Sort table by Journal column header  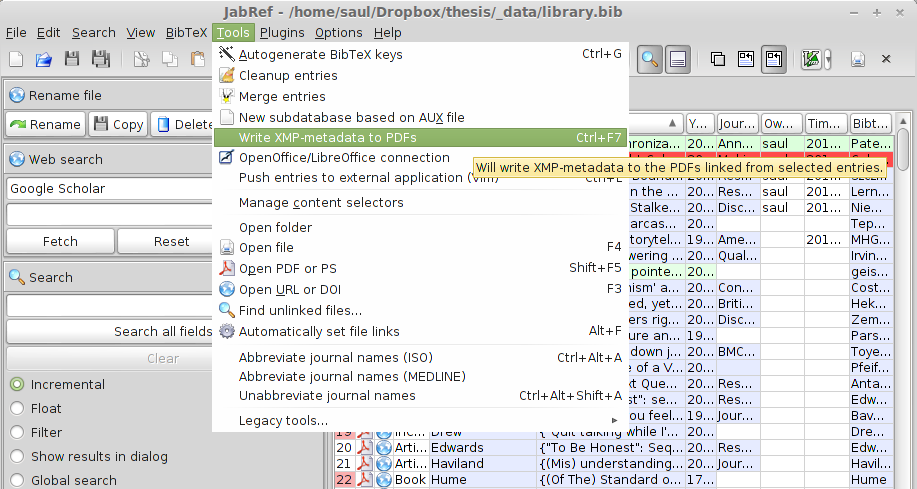coord(737,123)
